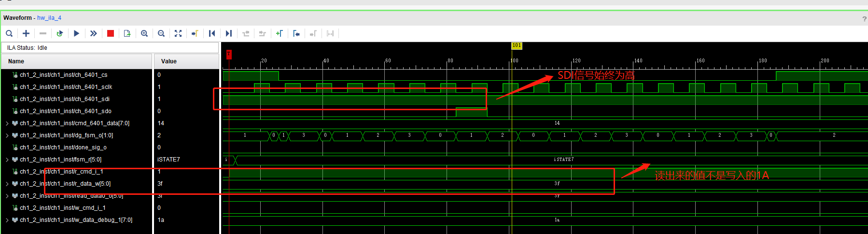Select the cmd_6401_data[7:0] signal name
The height and width of the screenshot is (234, 868).
(74, 123)
